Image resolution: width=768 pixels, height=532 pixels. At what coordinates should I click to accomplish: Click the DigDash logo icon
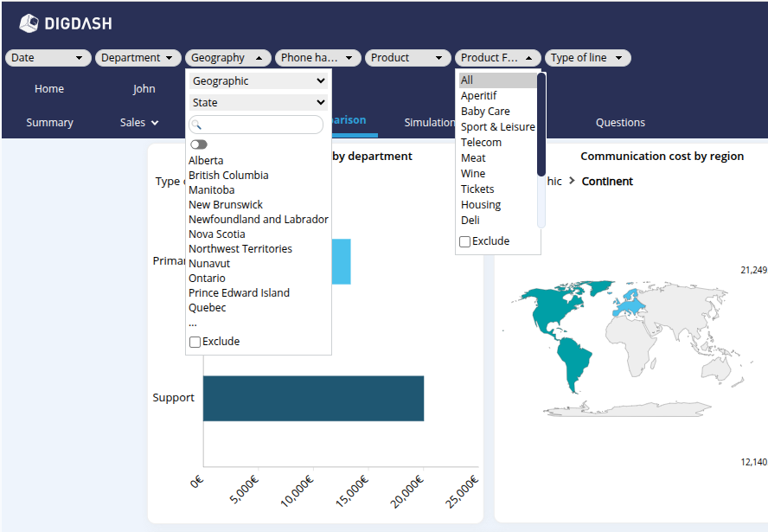click(29, 23)
